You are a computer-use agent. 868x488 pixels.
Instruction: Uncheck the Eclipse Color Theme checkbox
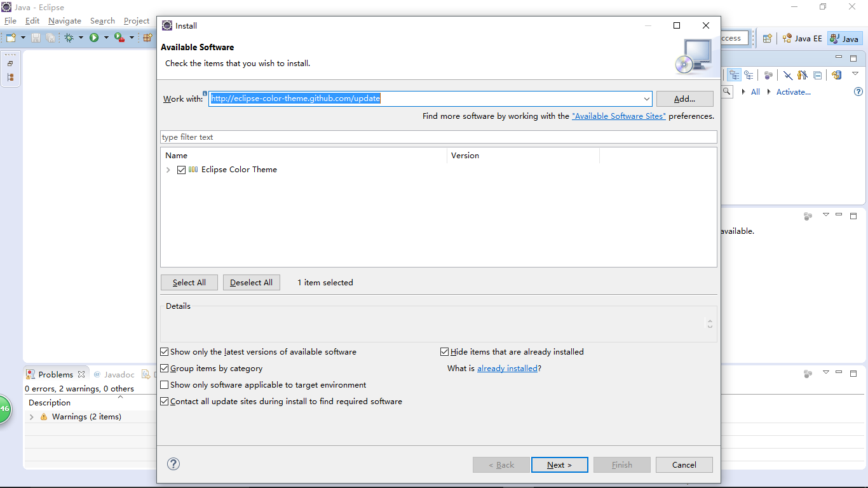coord(182,170)
